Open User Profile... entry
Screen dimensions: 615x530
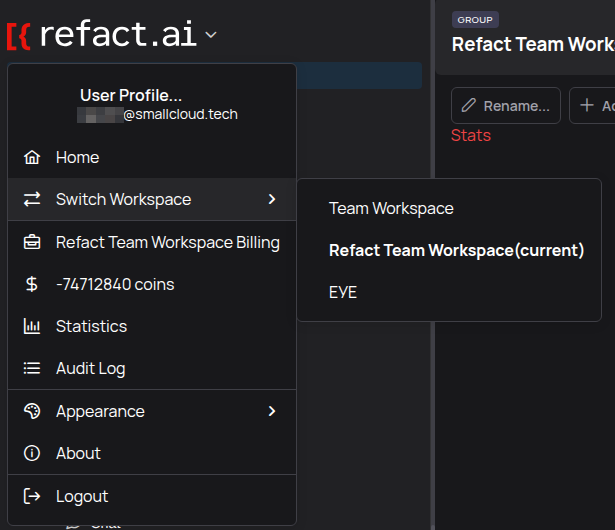(x=131, y=95)
